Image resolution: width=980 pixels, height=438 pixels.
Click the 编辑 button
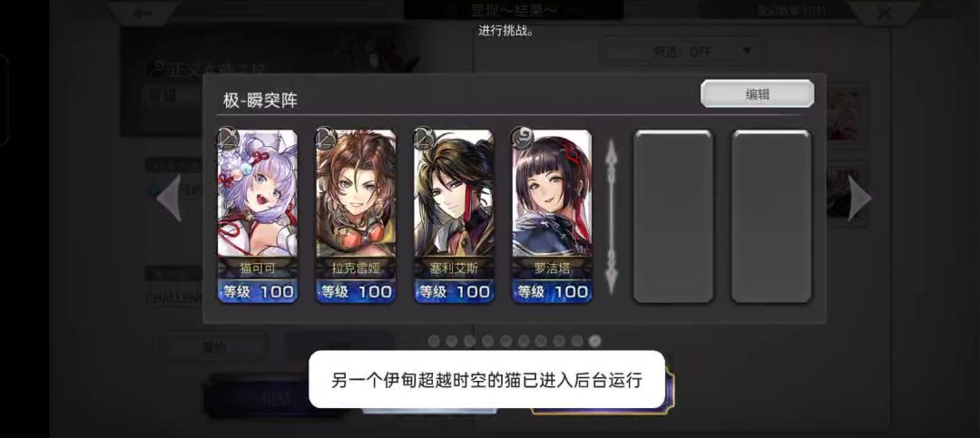[757, 93]
